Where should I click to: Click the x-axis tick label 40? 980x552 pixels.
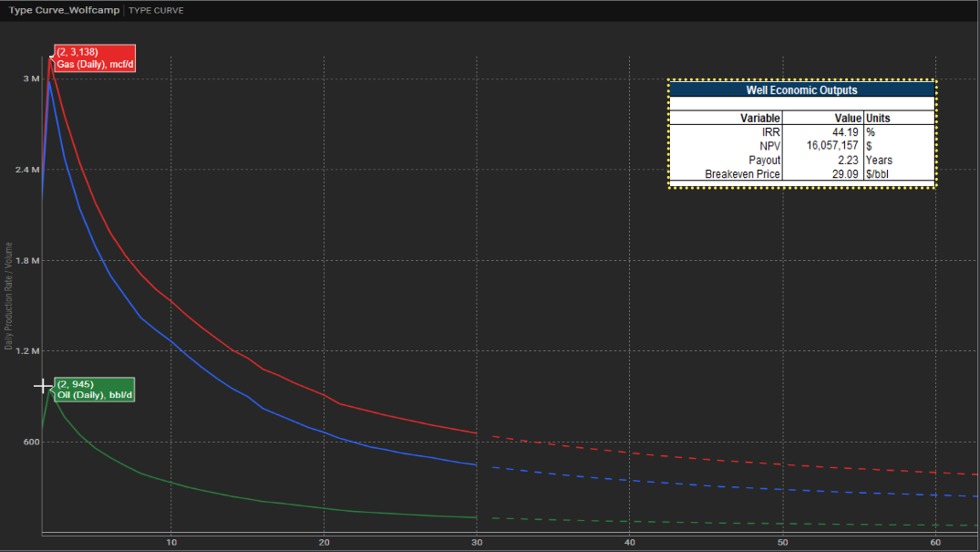point(629,543)
